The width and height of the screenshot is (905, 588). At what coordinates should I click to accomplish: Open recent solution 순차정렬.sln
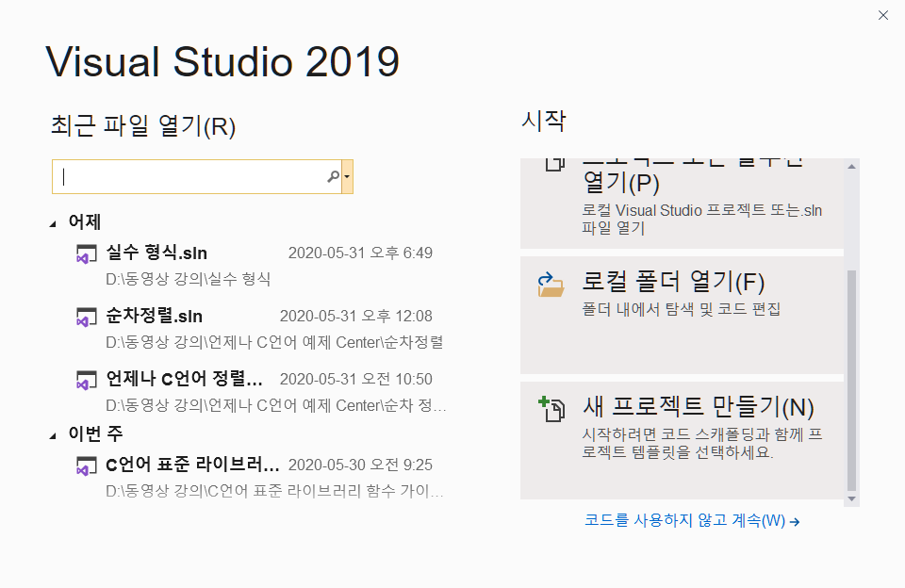(154, 317)
